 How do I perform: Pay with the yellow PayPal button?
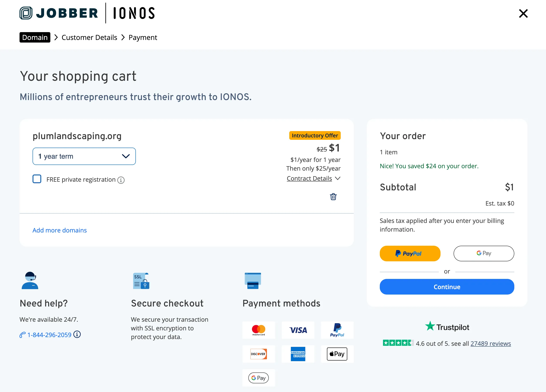(x=410, y=253)
